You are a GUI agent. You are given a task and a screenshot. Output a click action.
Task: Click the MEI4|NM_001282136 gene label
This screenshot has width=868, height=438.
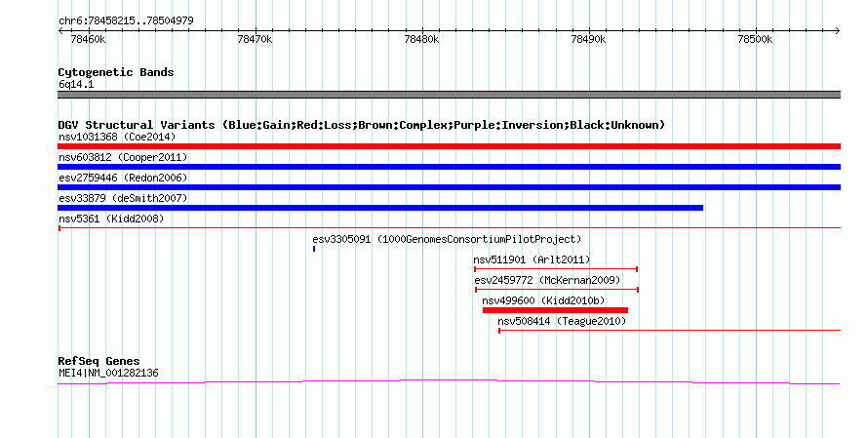pos(108,374)
